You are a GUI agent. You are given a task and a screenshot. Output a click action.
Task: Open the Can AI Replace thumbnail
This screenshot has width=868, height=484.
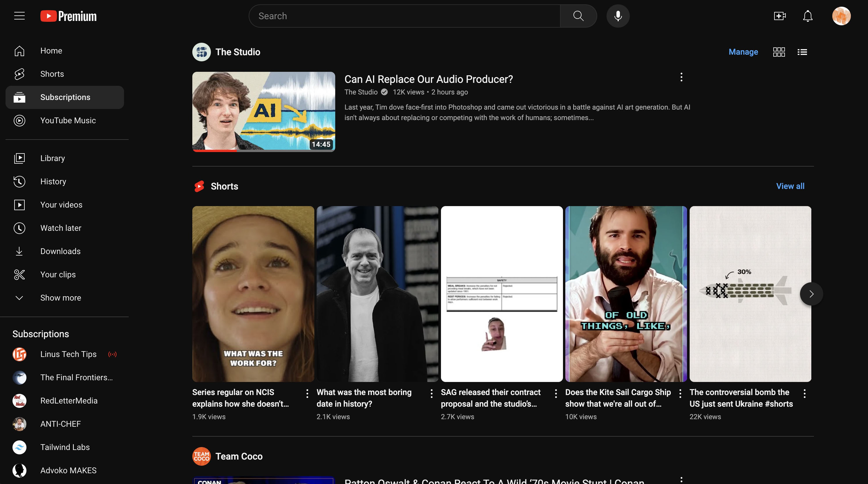pos(263,112)
